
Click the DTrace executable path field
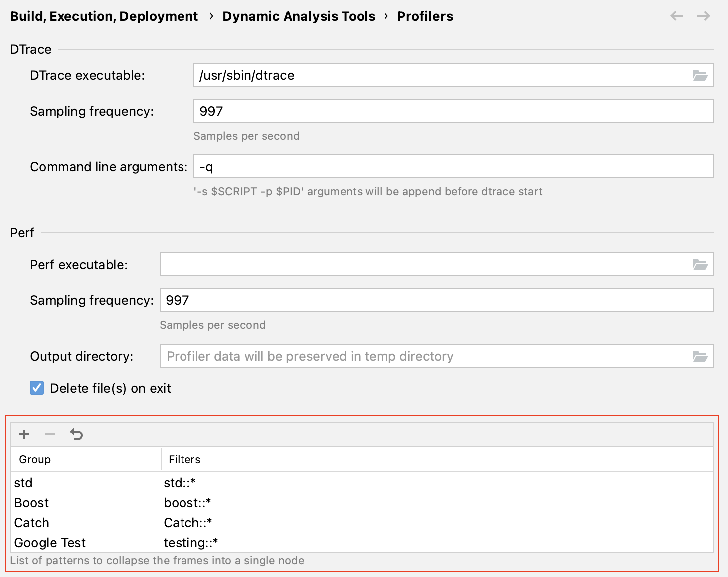point(439,75)
